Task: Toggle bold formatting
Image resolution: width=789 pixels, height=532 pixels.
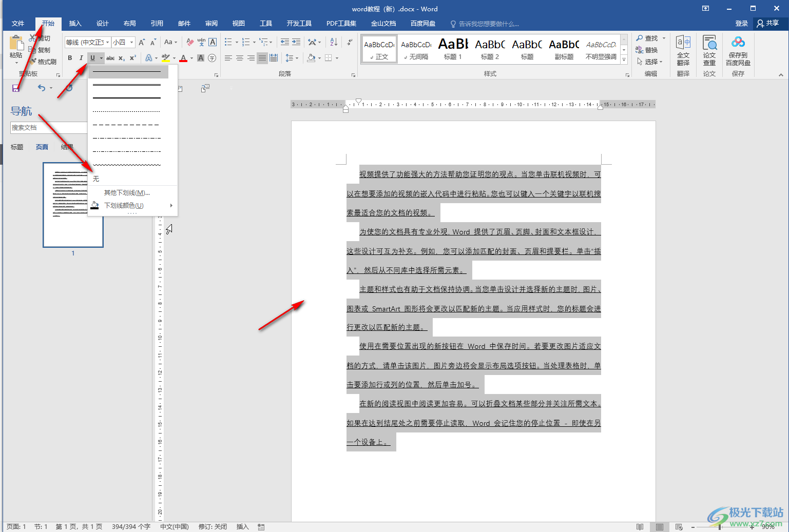Action: [x=70, y=58]
